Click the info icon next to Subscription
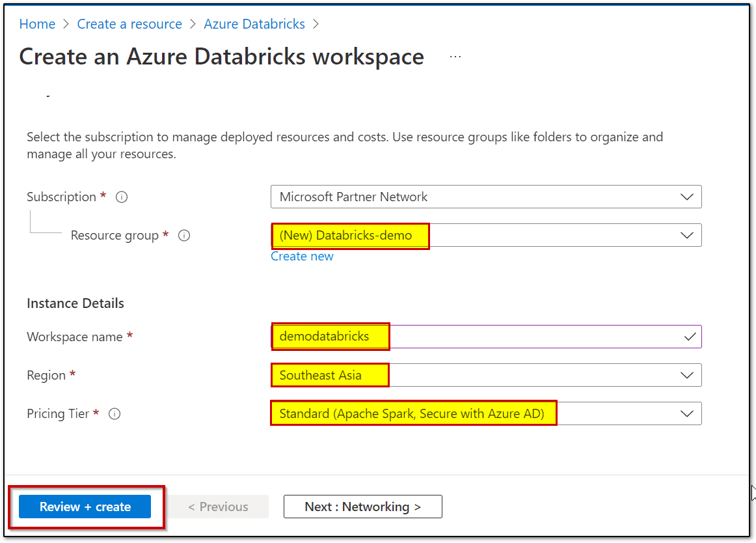 click(x=121, y=197)
